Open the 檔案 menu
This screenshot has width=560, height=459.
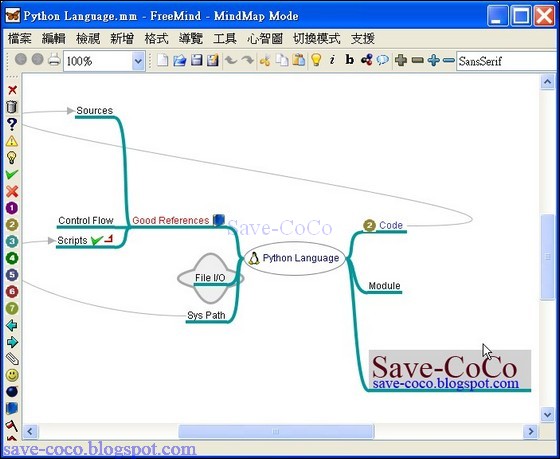(x=20, y=38)
